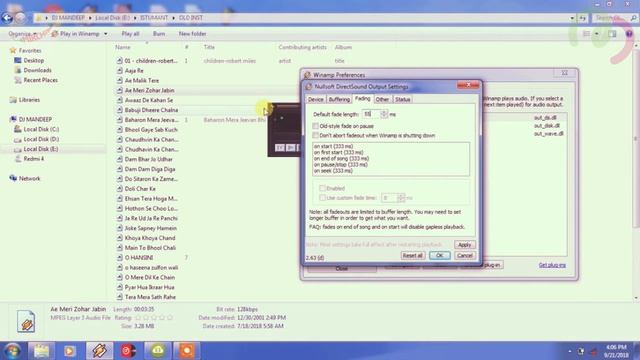Screen dimensions: 640x360
Task: Click the Explorer help icon
Action: (x=629, y=34)
